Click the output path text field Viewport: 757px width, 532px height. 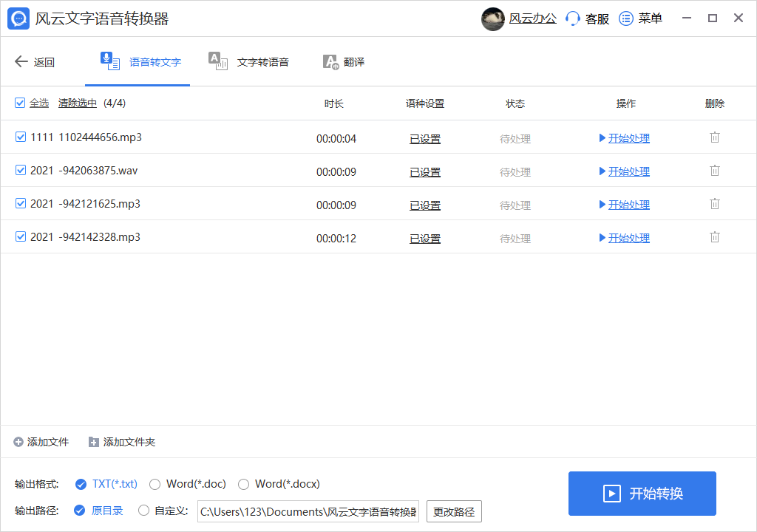(308, 512)
